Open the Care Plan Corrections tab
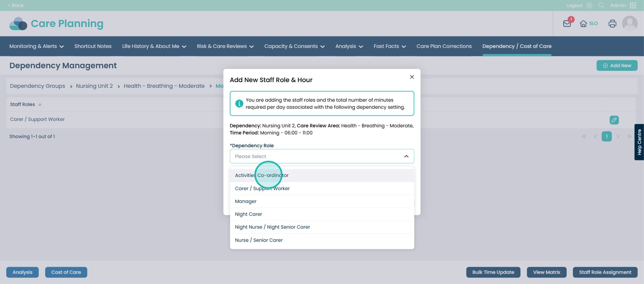 pyautogui.click(x=444, y=46)
